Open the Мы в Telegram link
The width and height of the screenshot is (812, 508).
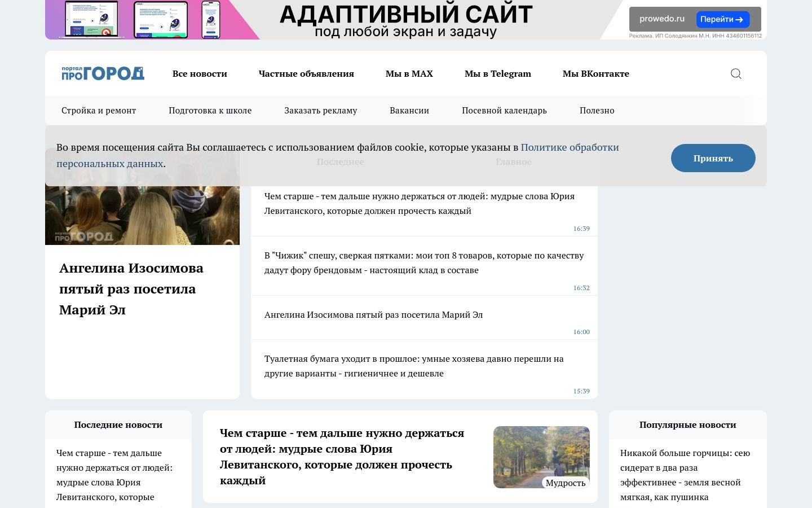click(x=498, y=73)
